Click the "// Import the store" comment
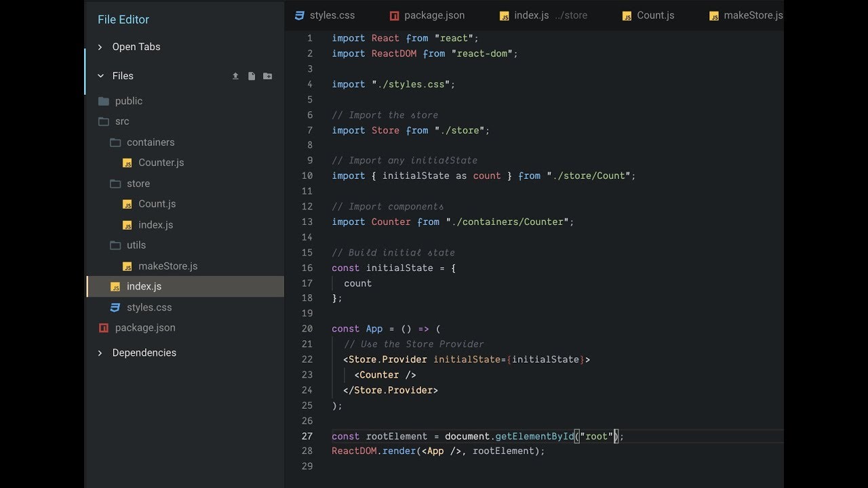 [x=385, y=115]
